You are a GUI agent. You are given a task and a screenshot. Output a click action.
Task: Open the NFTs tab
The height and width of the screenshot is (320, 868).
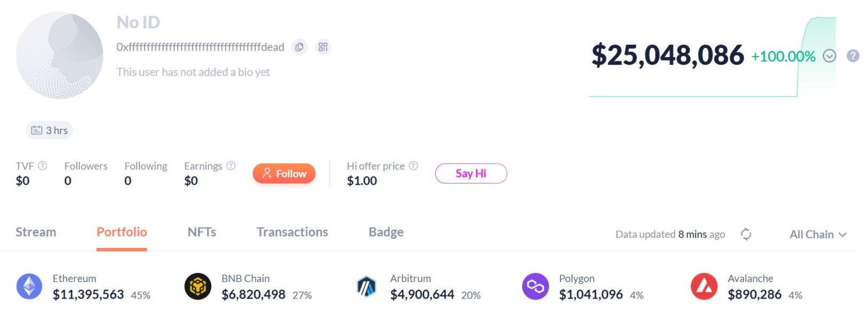(202, 232)
